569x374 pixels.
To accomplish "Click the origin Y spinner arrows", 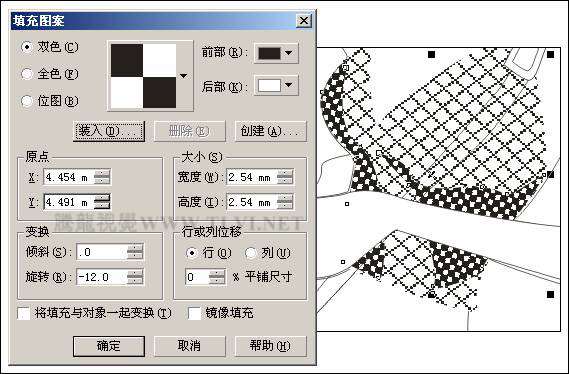I will (102, 202).
